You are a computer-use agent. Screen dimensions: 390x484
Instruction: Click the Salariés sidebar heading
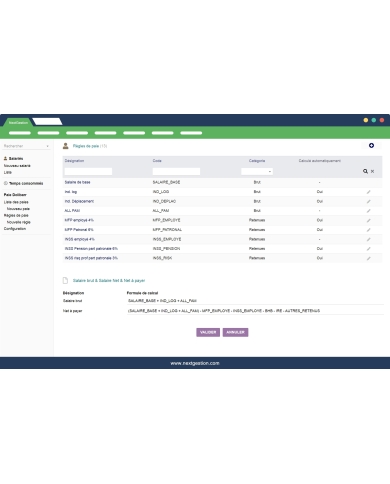click(16, 159)
